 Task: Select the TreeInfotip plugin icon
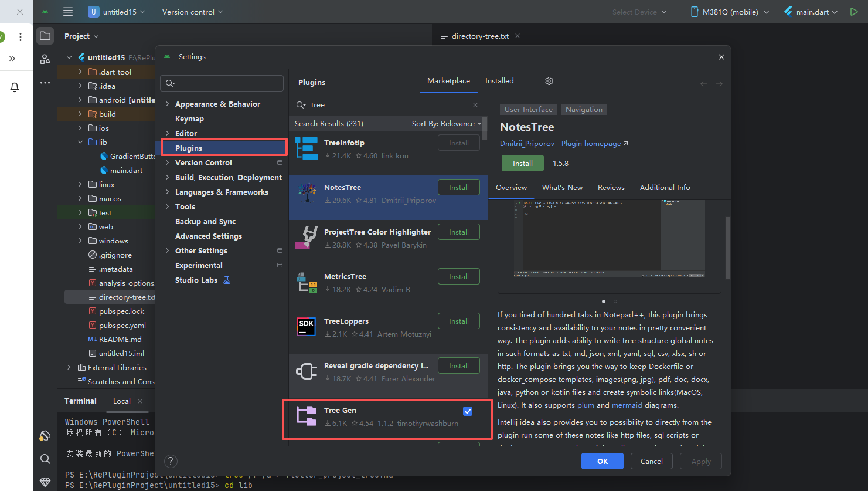[307, 148]
